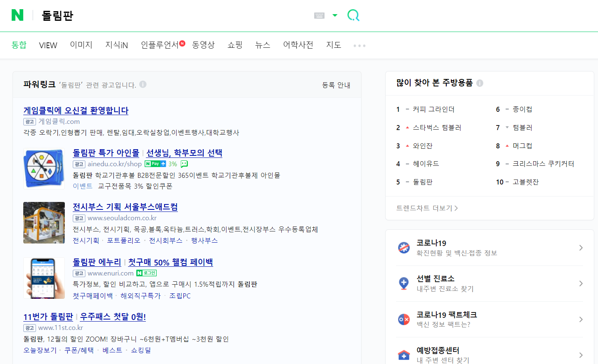Switch to the VIEW tab
This screenshot has height=364, width=598.
click(x=48, y=45)
